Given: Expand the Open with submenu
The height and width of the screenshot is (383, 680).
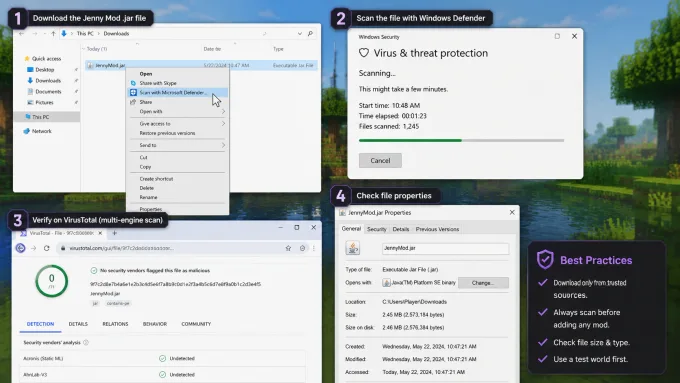Looking at the screenshot, I should coord(223,111).
